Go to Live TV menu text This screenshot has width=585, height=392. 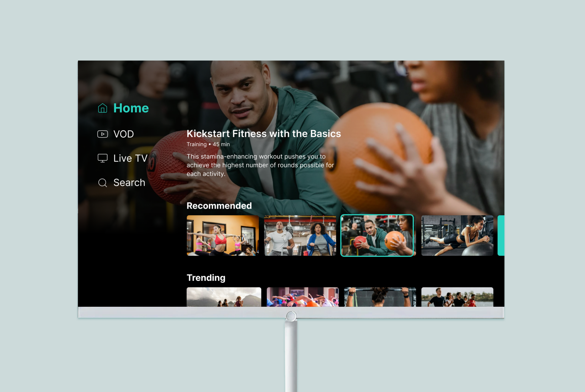coord(130,159)
